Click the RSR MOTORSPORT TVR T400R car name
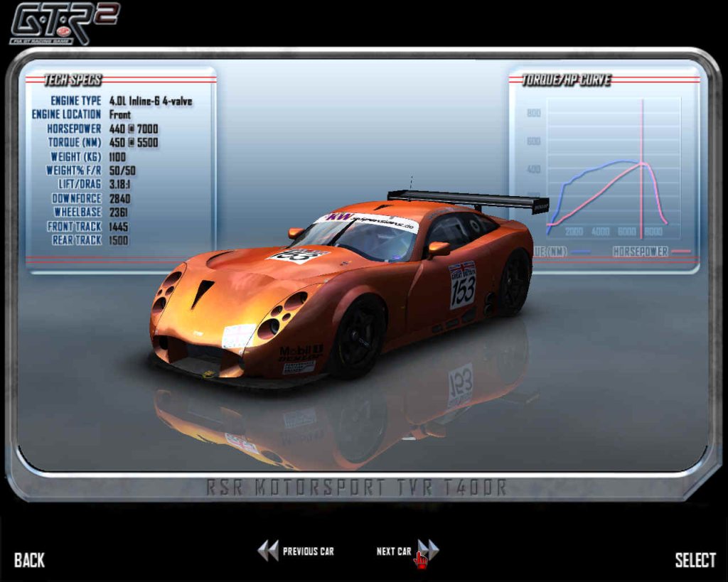Screen dimensions: 728x582 (x=356, y=487)
